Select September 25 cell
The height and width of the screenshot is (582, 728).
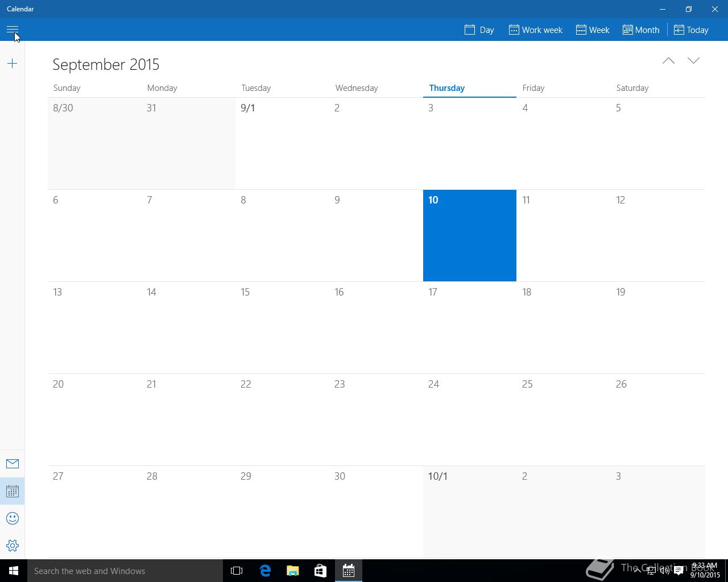pos(564,419)
